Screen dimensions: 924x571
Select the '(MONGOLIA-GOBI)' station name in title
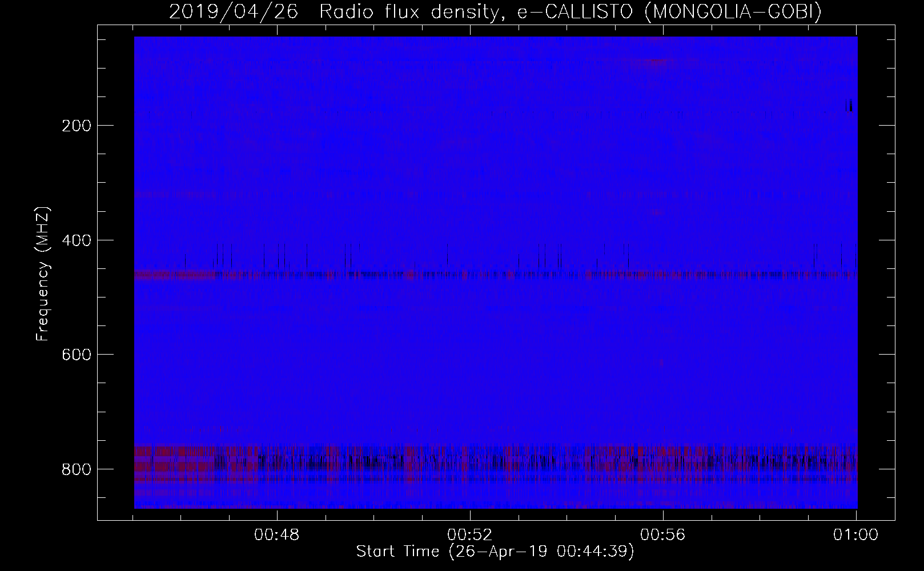coord(732,11)
